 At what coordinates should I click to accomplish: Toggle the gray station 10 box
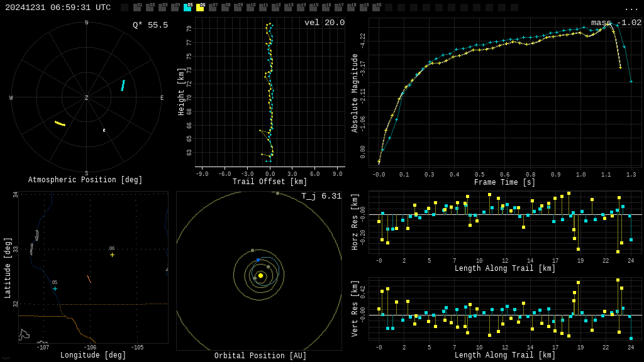250,8
